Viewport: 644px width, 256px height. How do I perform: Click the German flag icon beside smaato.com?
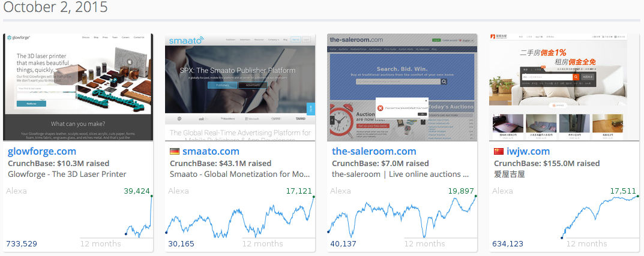175,152
